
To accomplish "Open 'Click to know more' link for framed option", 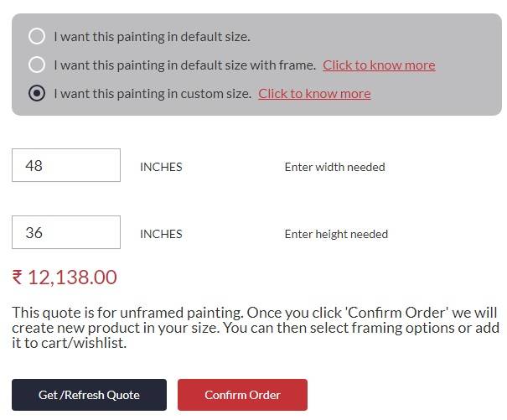I will point(379,65).
